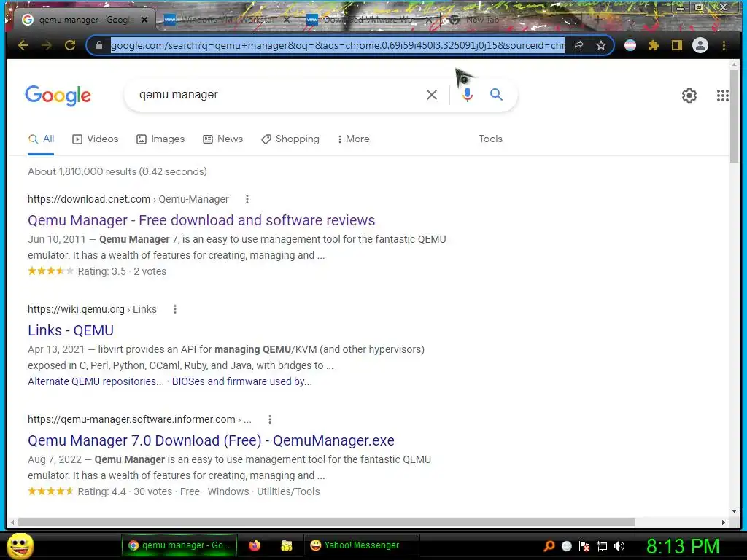747x560 pixels.
Task: Open options for the software.informer.com result
Action: [x=270, y=419]
